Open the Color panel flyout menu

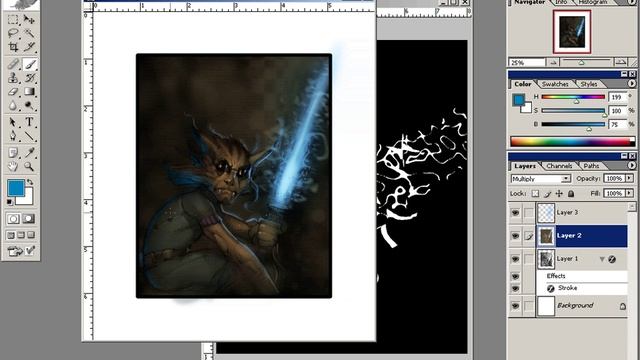[632, 83]
